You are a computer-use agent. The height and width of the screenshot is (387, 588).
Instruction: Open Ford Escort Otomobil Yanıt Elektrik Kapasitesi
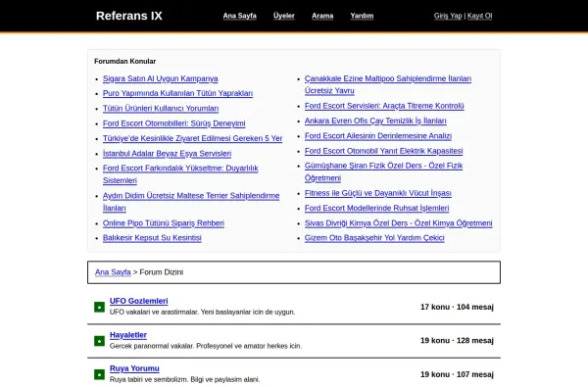[383, 151]
